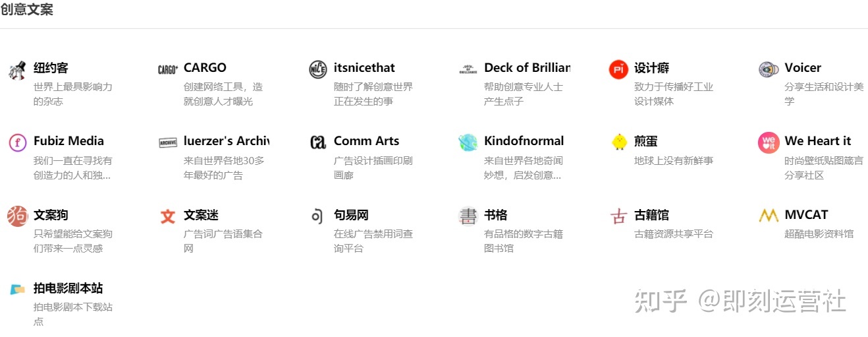
Task: Click the CARGO logo icon
Action: click(168, 69)
